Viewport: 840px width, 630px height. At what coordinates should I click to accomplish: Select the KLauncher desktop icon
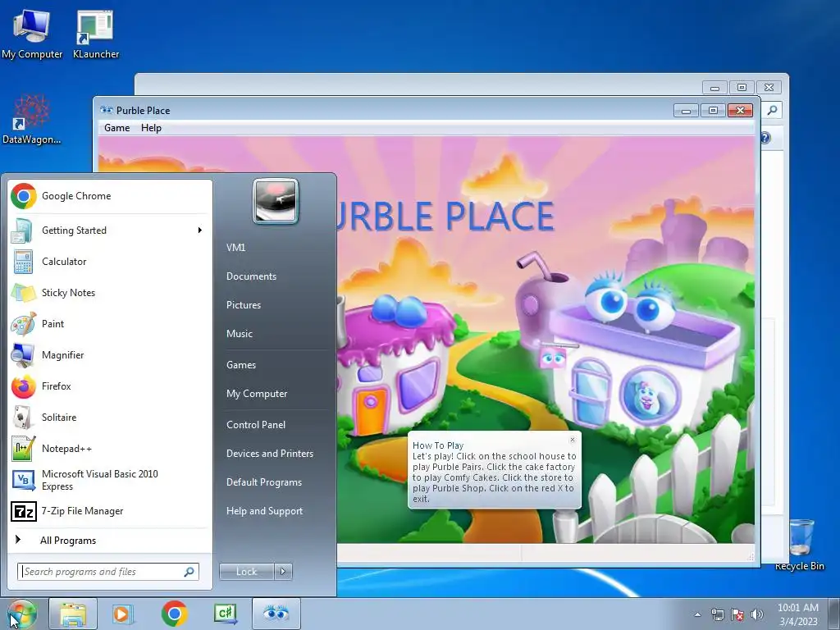tap(96, 34)
